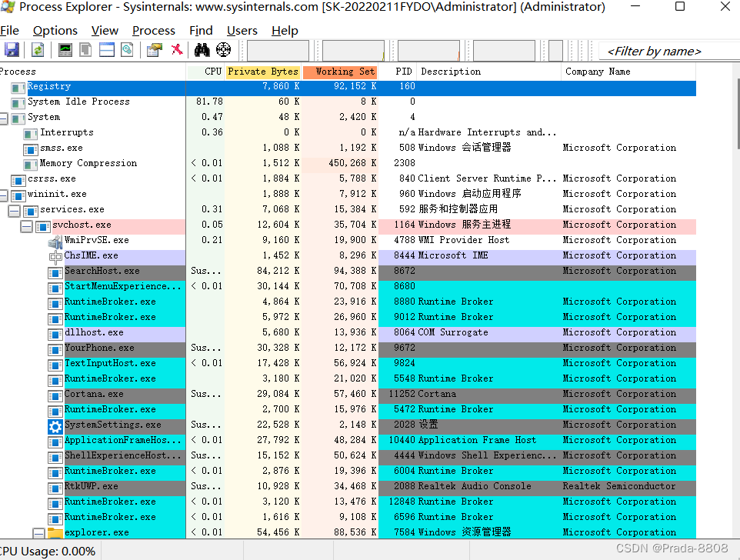Screen dimensions: 740x560
Task: Open the System Information graph icon
Action: pyautogui.click(x=65, y=49)
